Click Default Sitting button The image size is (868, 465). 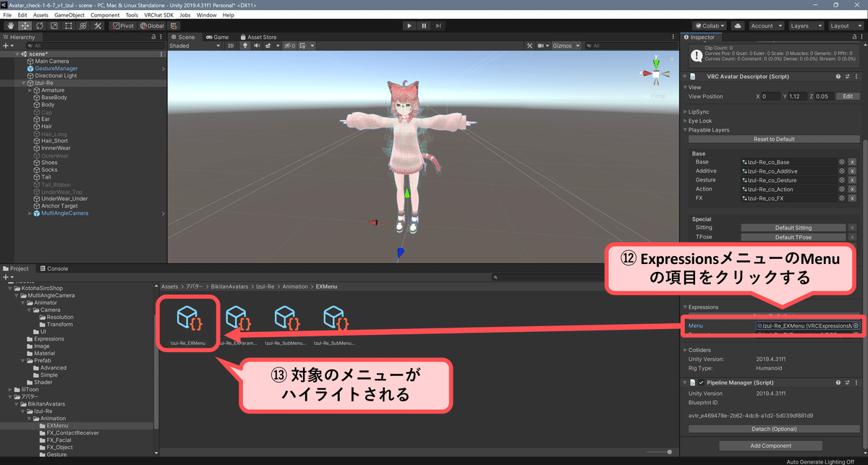coord(793,228)
